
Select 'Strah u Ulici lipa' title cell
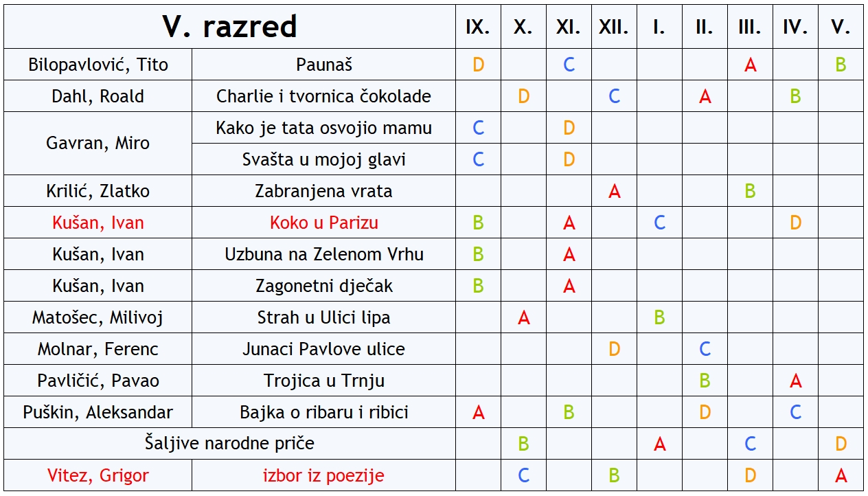pos(324,317)
